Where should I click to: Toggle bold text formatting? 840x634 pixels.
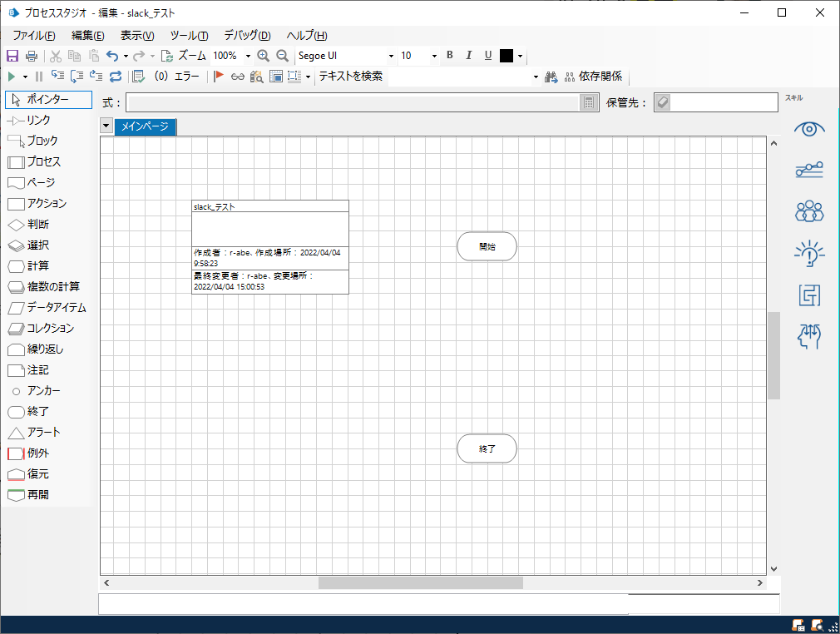[449, 55]
